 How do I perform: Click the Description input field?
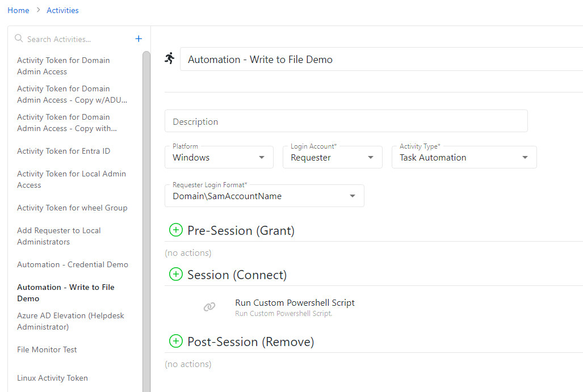click(346, 121)
